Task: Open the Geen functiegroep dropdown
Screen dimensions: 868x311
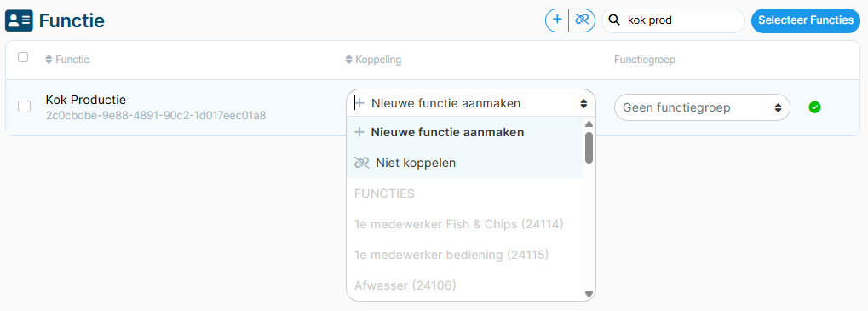Action: tap(702, 107)
